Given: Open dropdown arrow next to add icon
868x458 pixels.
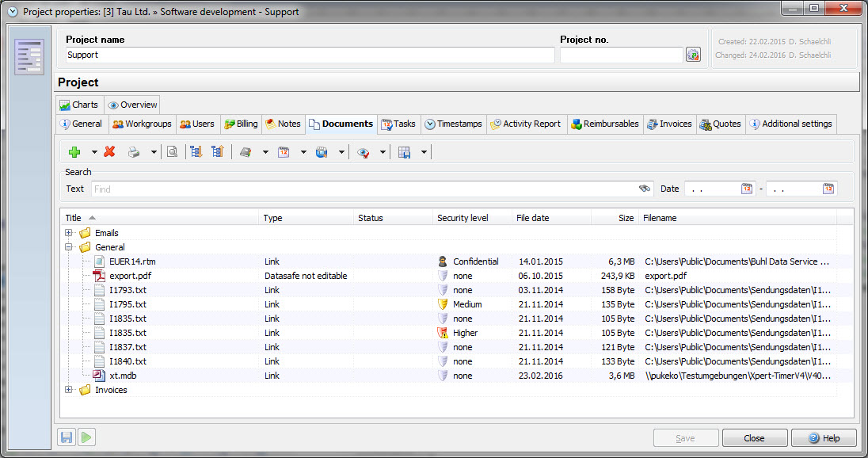Looking at the screenshot, I should pos(94,152).
